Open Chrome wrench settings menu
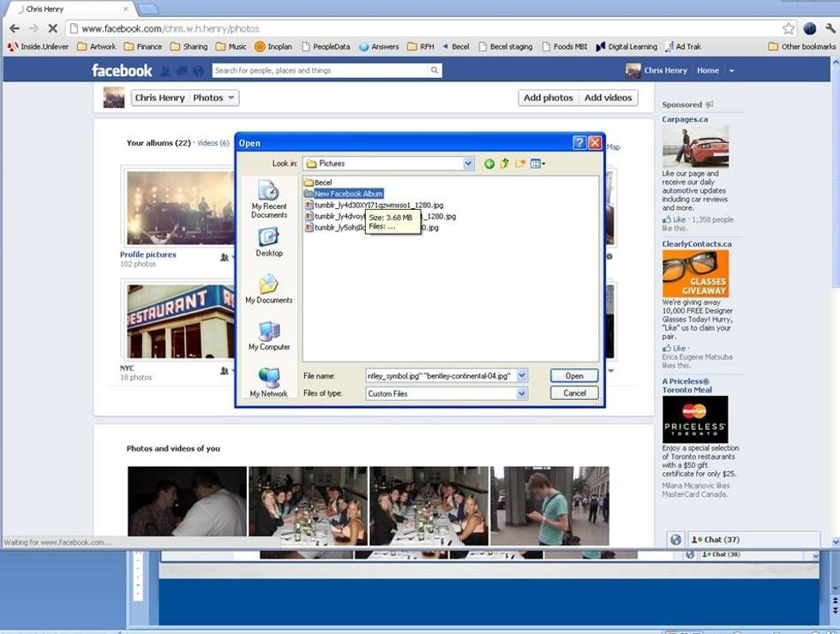Viewport: 840px width, 634px height. pos(831,28)
